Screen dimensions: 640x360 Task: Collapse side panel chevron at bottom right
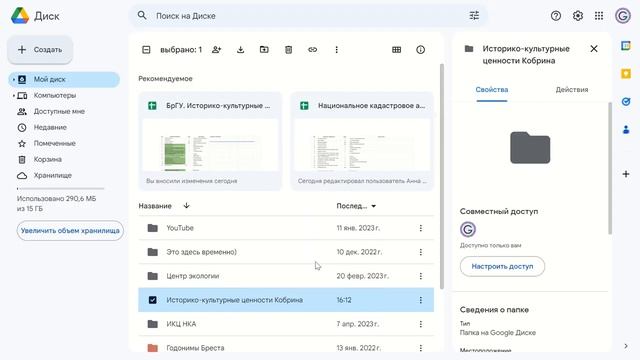coord(626,346)
